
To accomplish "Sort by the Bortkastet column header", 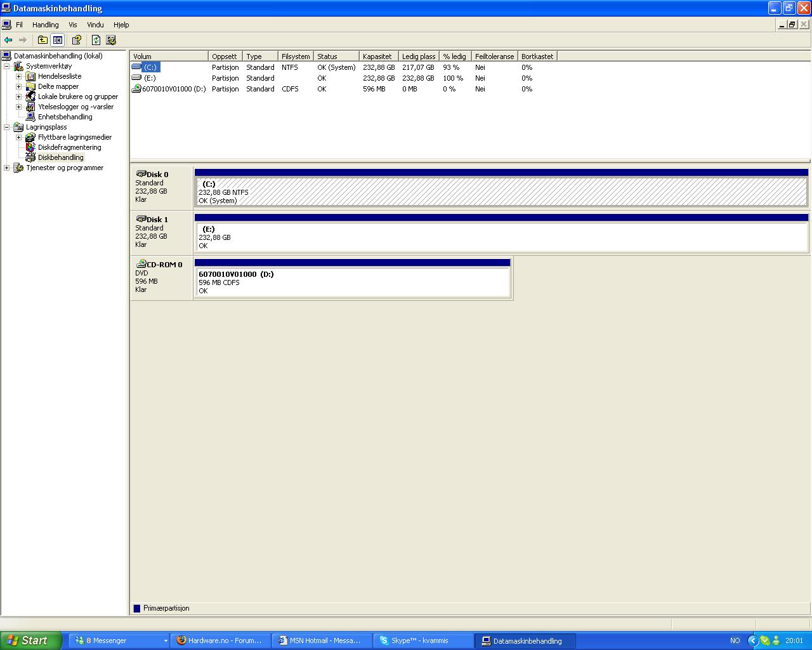I will click(537, 56).
